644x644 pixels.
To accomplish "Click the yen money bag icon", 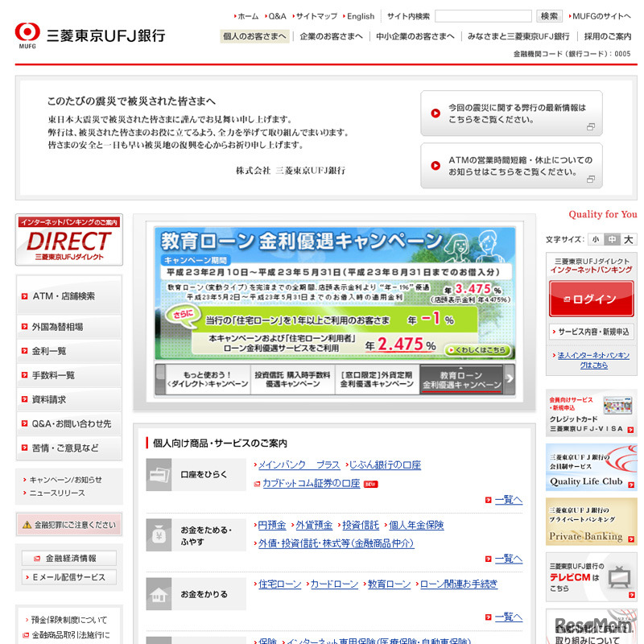I will pyautogui.click(x=159, y=535).
